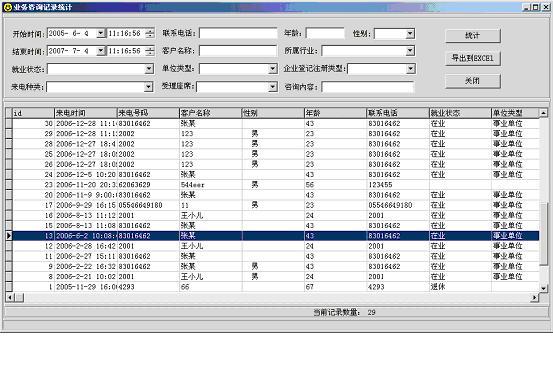Select the row with id 20
Screen dimensions: 553x384
[x=276, y=195]
